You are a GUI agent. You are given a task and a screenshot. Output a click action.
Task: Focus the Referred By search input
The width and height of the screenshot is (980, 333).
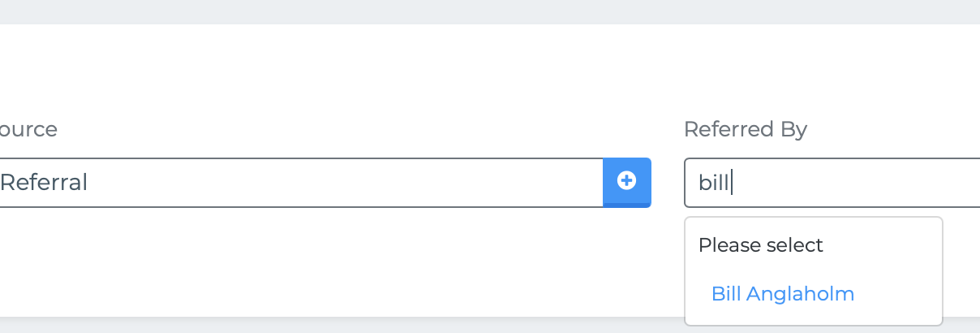pyautogui.click(x=832, y=182)
